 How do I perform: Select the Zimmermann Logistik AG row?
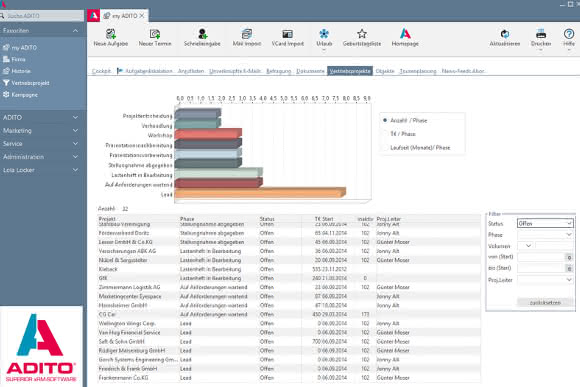289,287
